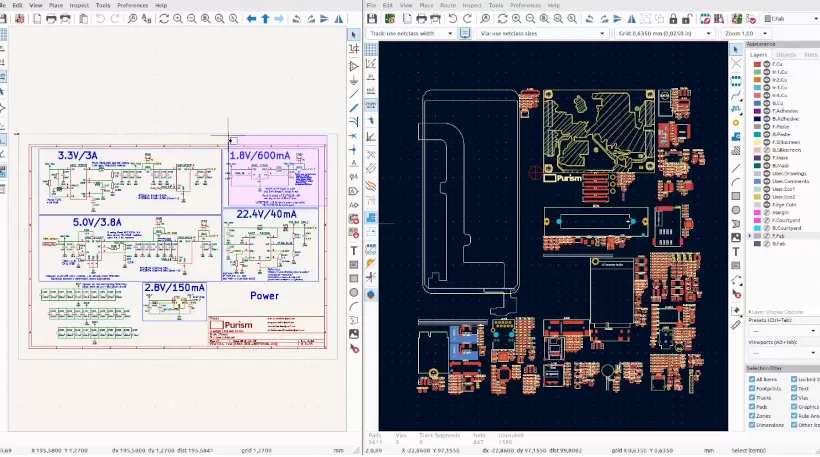Click F.Courtyard magenta color swatch
Viewport: 820px width, 457px height.
pyautogui.click(x=757, y=221)
